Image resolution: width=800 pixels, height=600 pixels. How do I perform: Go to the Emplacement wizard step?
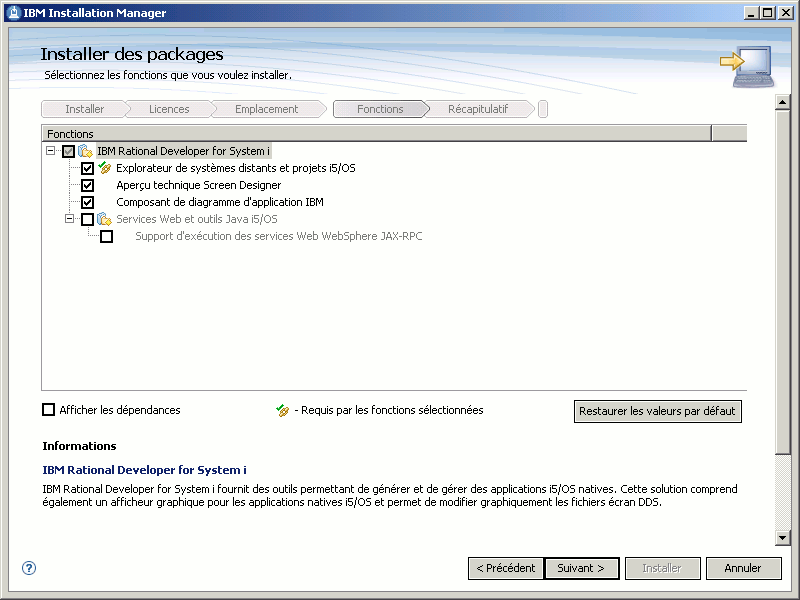click(x=266, y=109)
